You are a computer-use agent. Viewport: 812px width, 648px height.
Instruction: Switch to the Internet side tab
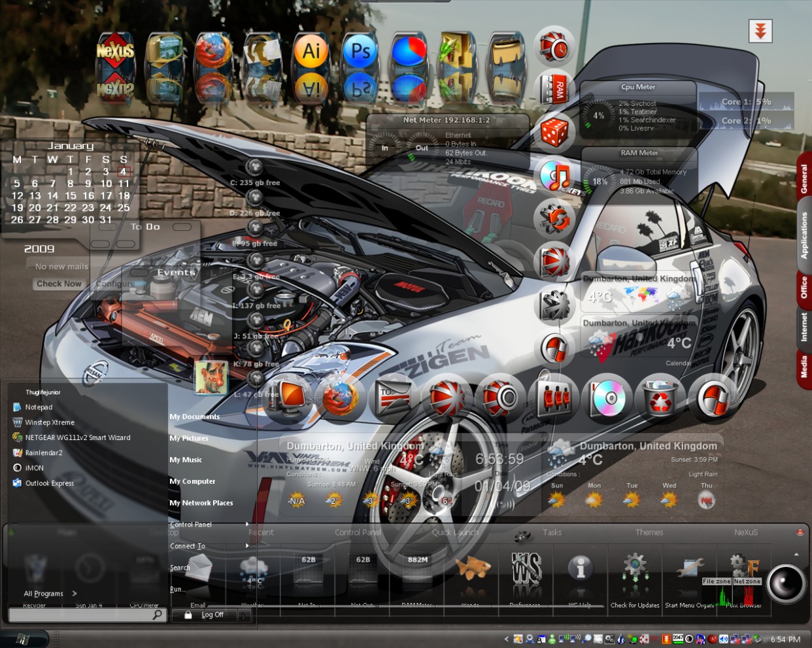click(804, 327)
